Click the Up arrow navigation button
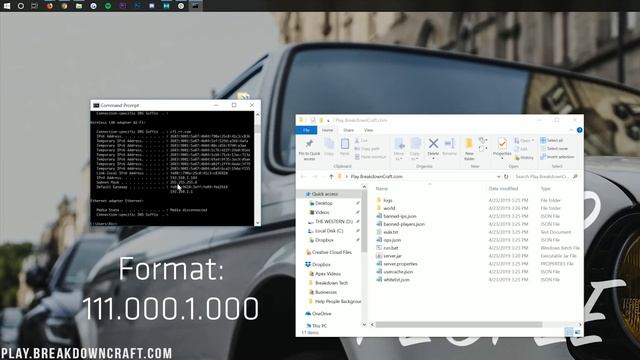Image resolution: width=640 pixels, height=360 pixels. pyautogui.click(x=331, y=177)
